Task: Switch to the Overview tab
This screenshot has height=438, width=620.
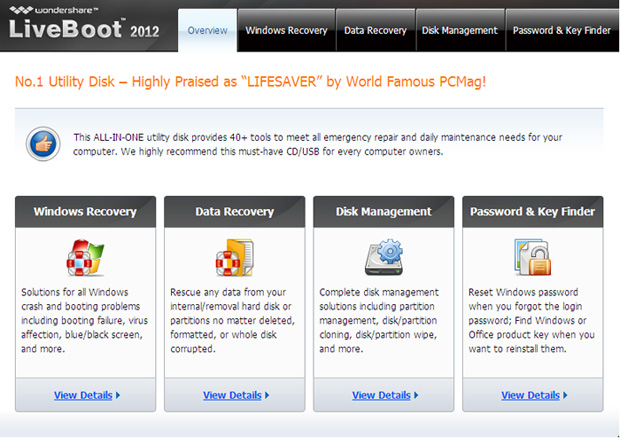Action: 208,30
